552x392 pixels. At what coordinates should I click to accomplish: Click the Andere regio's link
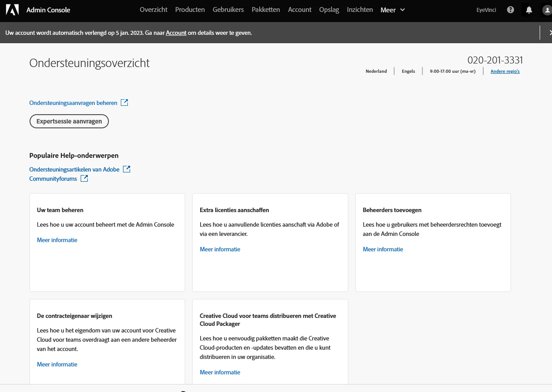point(505,71)
